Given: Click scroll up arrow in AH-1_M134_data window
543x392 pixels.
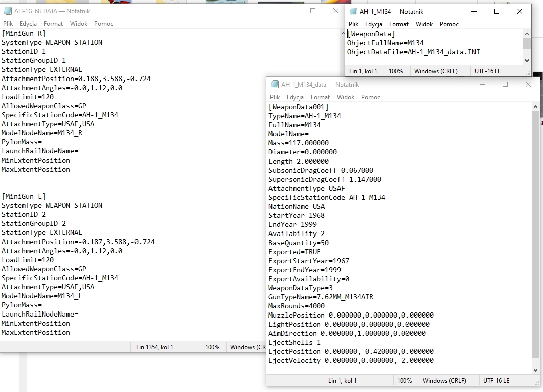Looking at the screenshot, I should pyautogui.click(x=535, y=107).
